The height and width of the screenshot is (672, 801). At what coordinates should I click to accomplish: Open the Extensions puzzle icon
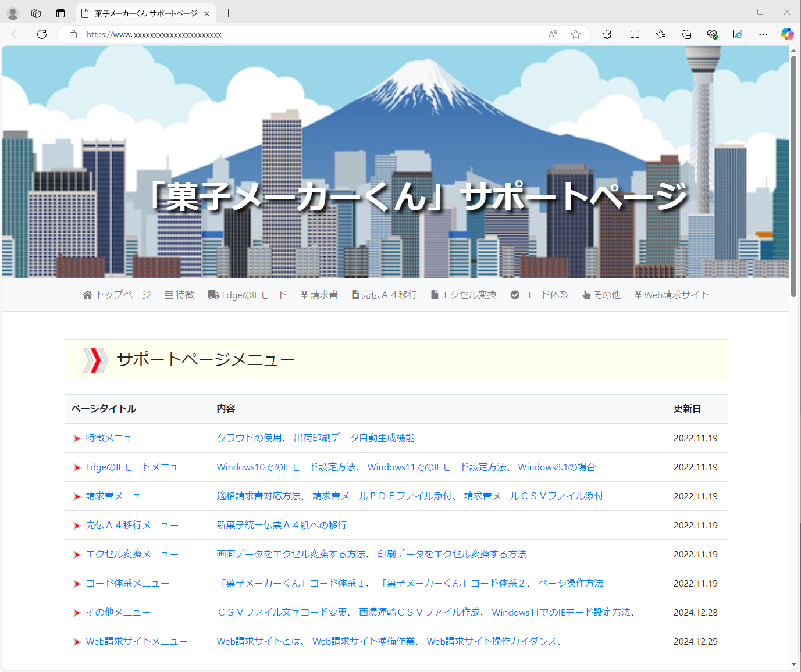tap(607, 34)
